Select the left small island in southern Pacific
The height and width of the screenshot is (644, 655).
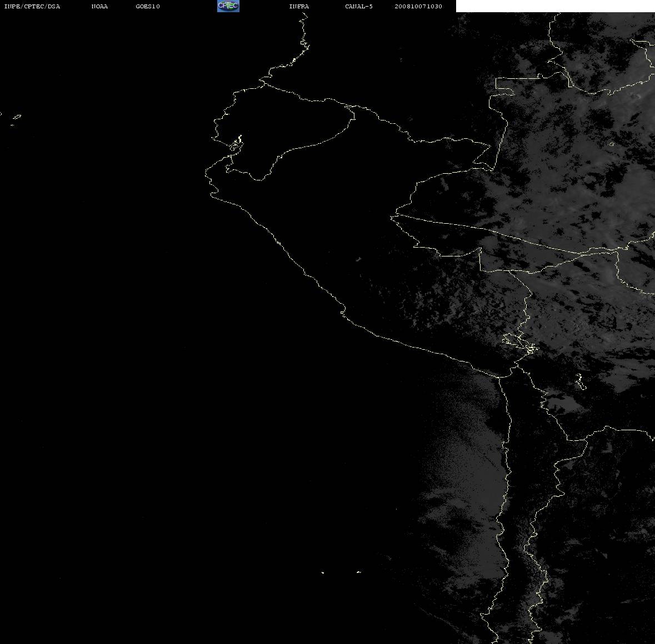click(323, 572)
